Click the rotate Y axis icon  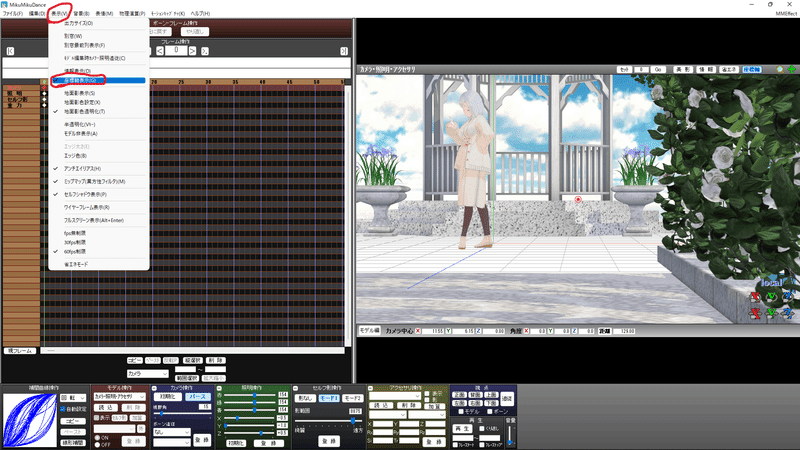tap(771, 296)
